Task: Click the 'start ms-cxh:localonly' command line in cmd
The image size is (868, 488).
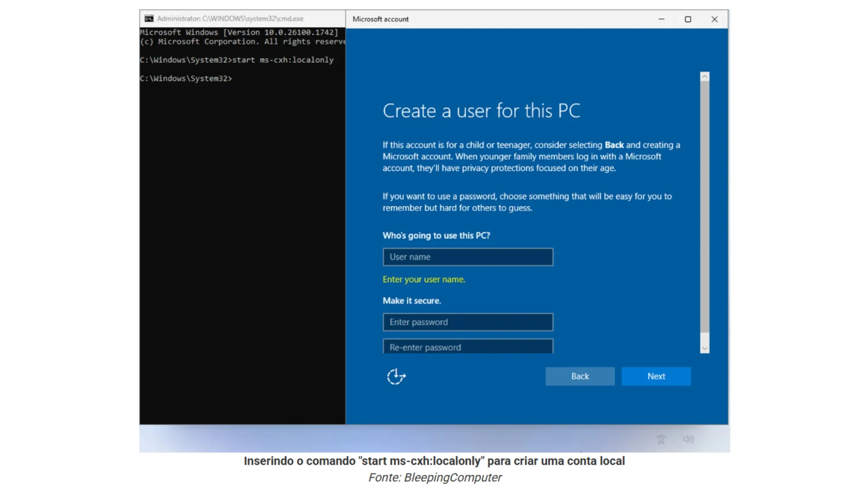Action: (237, 60)
